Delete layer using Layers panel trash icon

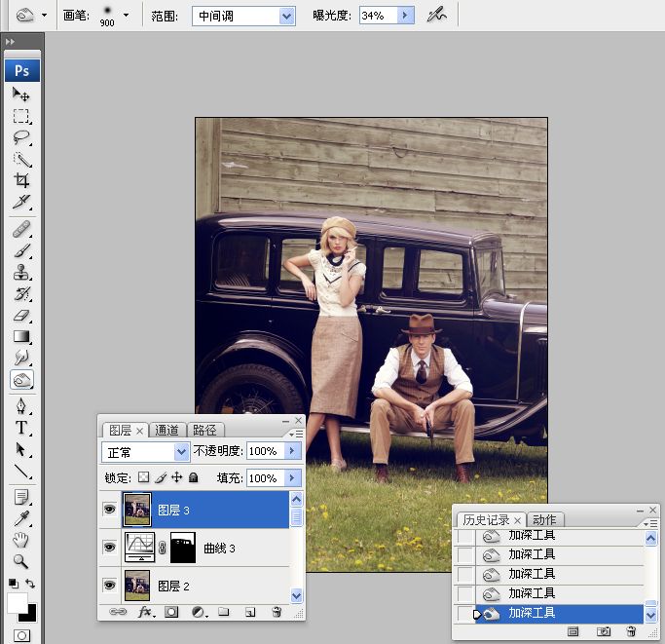coord(277,612)
